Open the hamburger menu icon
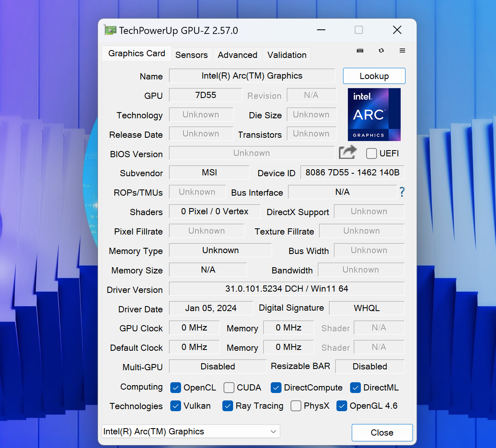The image size is (496, 448). pos(402,50)
